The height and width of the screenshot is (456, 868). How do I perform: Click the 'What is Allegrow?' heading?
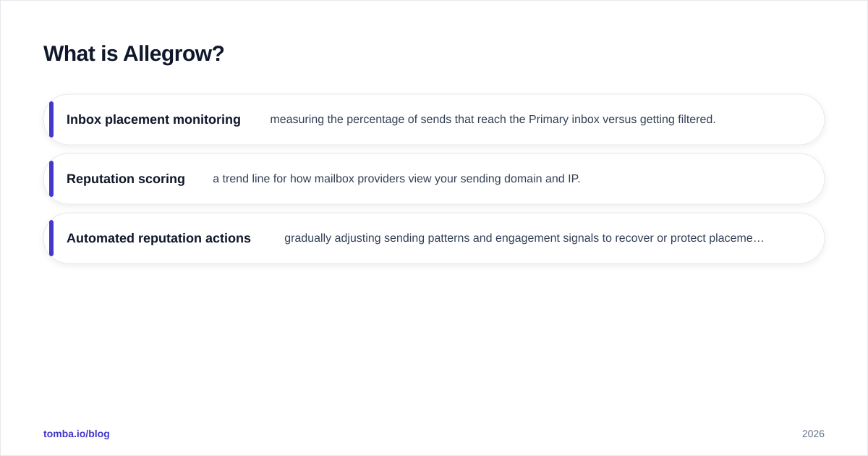point(134,54)
